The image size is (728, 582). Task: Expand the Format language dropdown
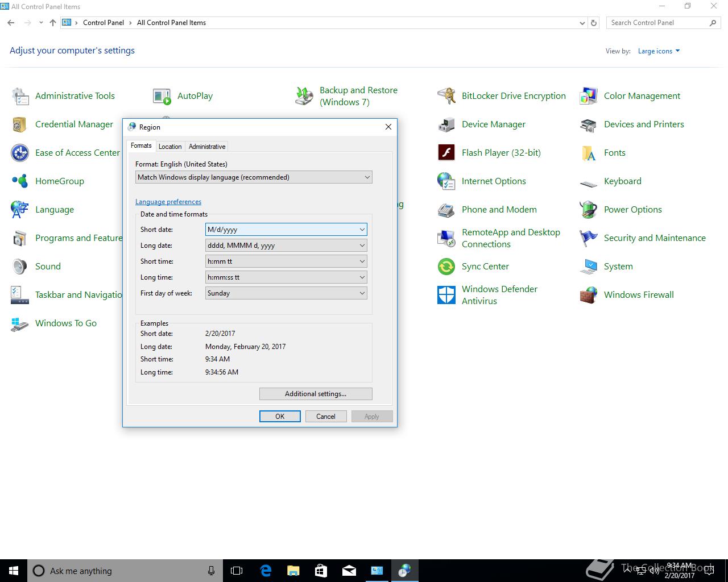tap(254, 177)
